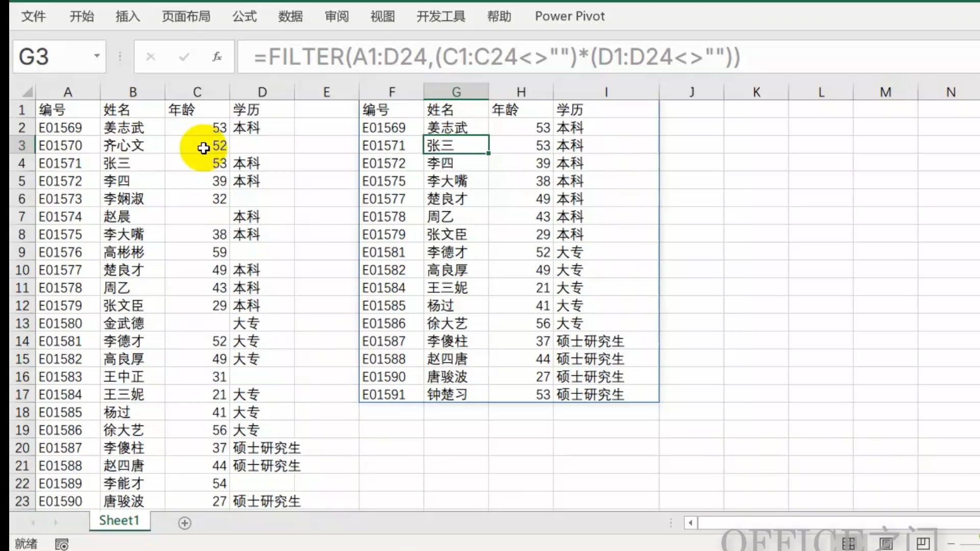Click the Insert Function fx icon
The height and width of the screenshot is (551, 980).
tap(217, 57)
